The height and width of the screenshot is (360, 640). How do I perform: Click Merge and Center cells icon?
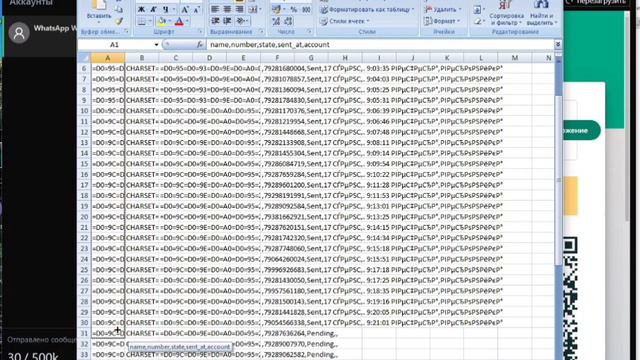[x=253, y=9]
